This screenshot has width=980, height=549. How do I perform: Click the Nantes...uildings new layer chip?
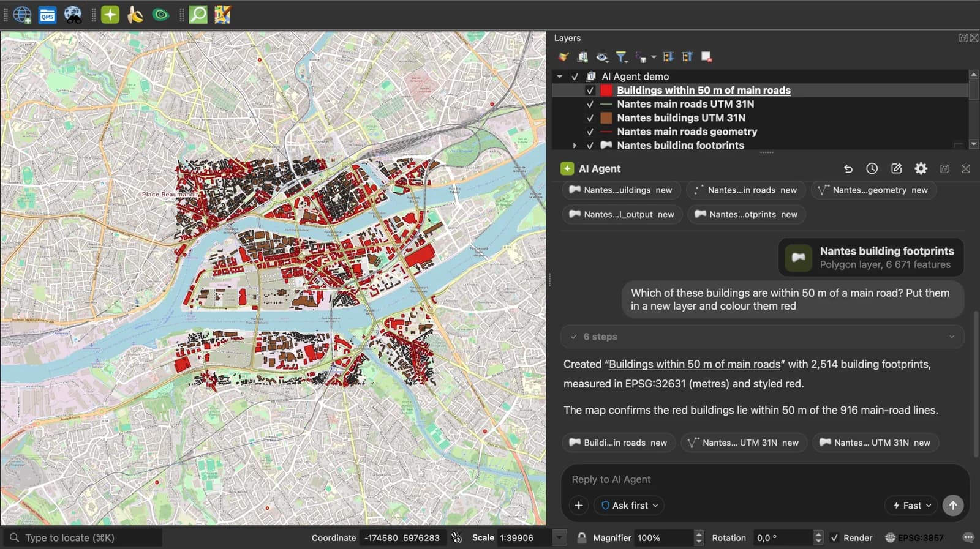(622, 190)
